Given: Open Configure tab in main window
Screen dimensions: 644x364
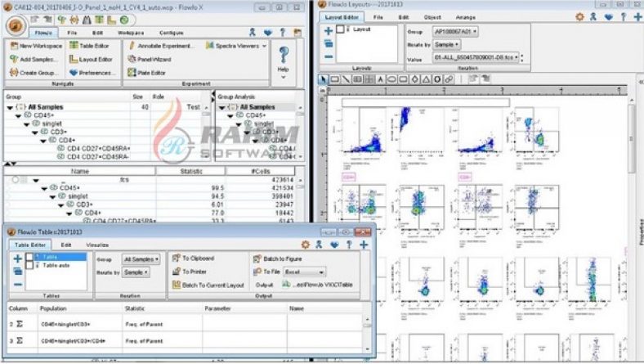Looking at the screenshot, I should tap(172, 33).
